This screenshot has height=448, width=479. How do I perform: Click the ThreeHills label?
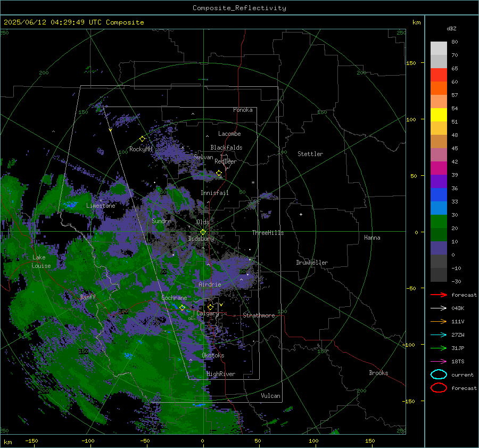point(268,233)
